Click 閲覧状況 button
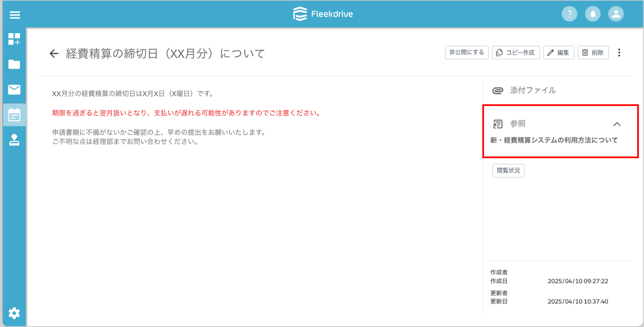Image resolution: width=644 pixels, height=327 pixels. (x=508, y=171)
